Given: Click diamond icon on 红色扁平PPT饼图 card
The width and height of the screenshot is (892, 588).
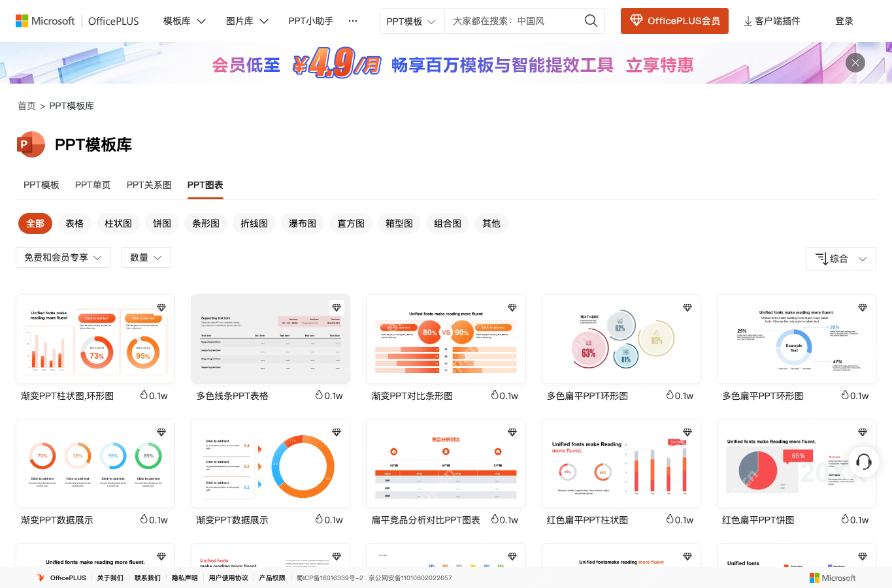Looking at the screenshot, I should tap(863, 432).
